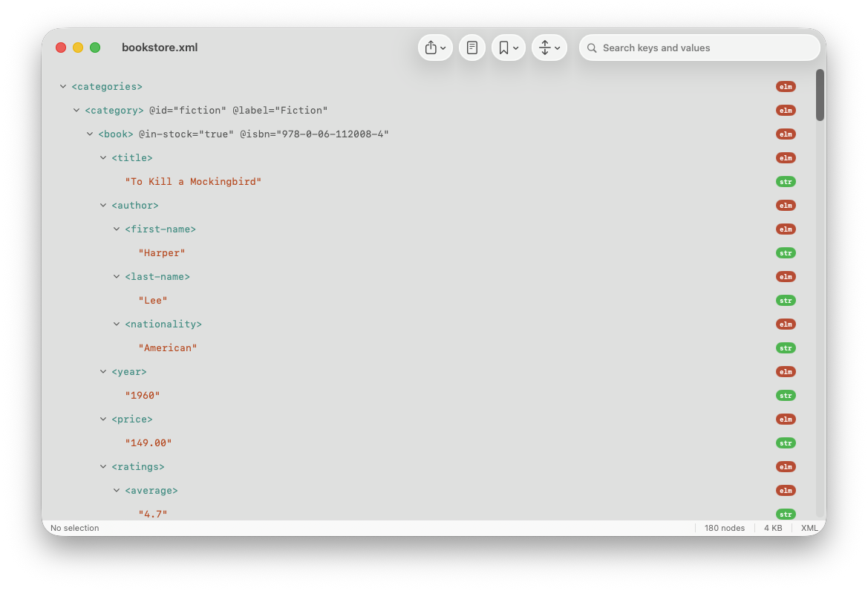Collapse the author element
This screenshot has height=591, width=868.
coord(103,205)
